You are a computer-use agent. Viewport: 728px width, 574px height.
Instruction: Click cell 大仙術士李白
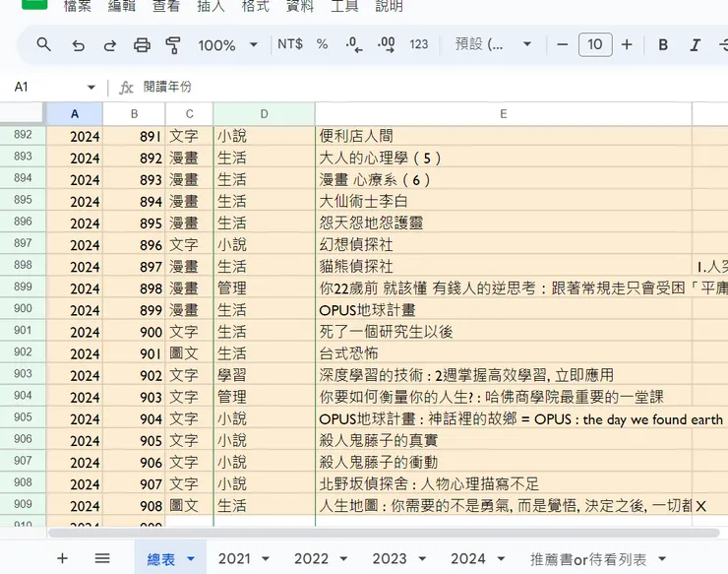point(504,201)
